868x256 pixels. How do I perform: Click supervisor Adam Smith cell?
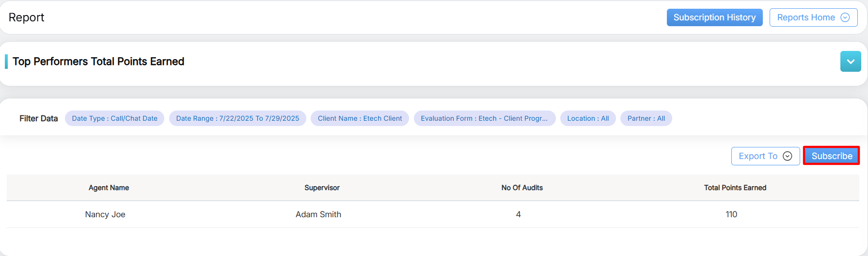318,214
